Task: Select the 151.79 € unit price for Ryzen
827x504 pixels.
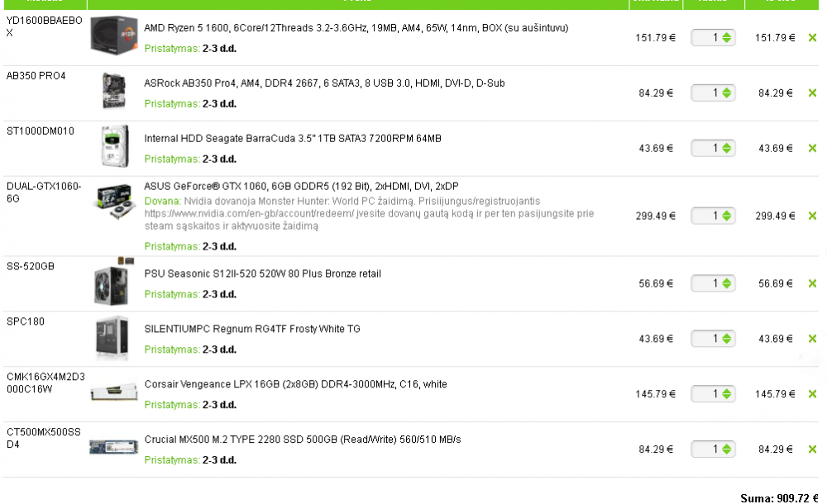Action: (x=655, y=38)
